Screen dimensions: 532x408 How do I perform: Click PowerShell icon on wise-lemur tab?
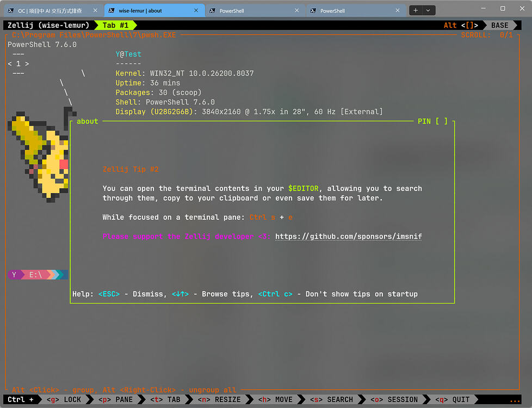(x=112, y=10)
